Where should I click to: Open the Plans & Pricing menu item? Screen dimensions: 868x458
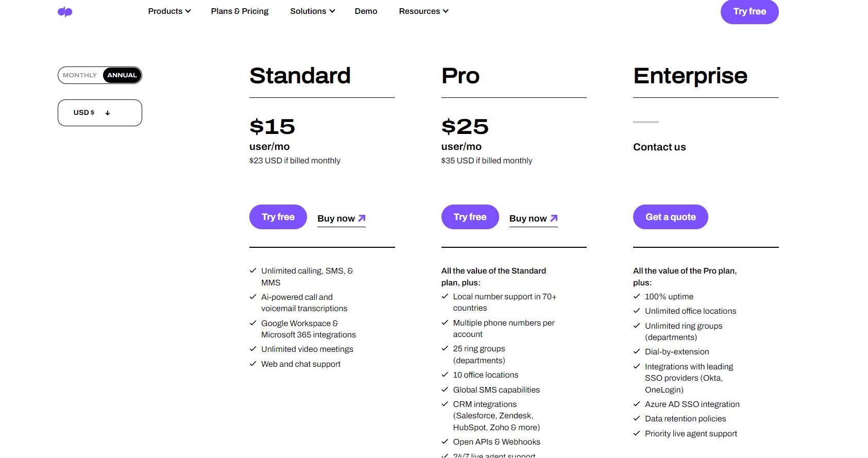(239, 11)
